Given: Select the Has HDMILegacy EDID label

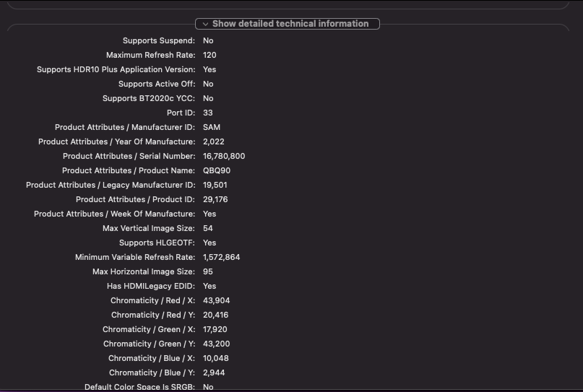Looking at the screenshot, I should pos(151,286).
